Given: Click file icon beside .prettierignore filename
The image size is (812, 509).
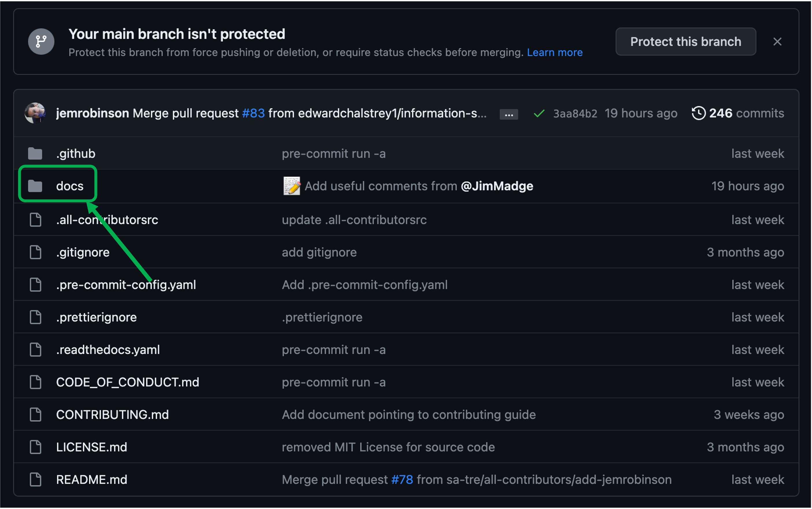Looking at the screenshot, I should pos(35,318).
